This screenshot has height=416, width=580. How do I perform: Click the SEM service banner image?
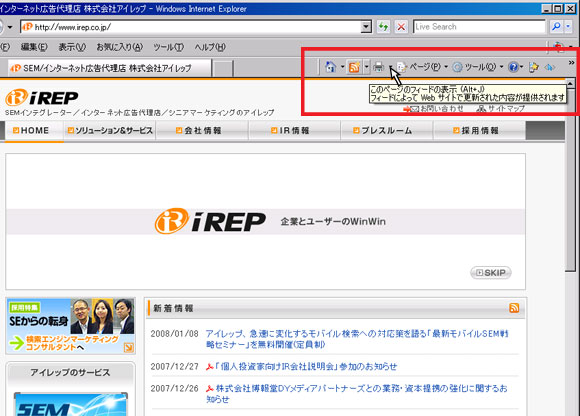(x=71, y=404)
